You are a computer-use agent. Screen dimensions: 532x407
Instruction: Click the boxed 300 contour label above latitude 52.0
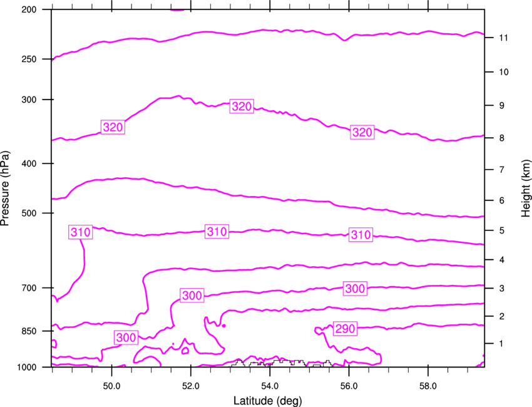[x=192, y=296]
